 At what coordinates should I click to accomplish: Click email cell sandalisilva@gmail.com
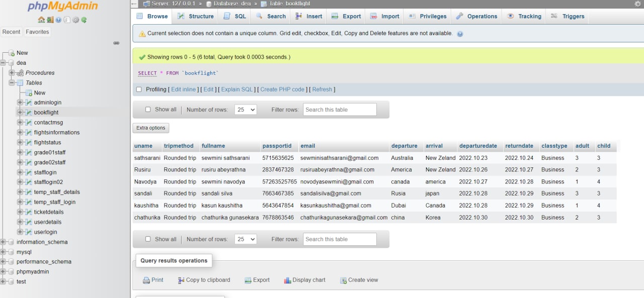coord(331,193)
